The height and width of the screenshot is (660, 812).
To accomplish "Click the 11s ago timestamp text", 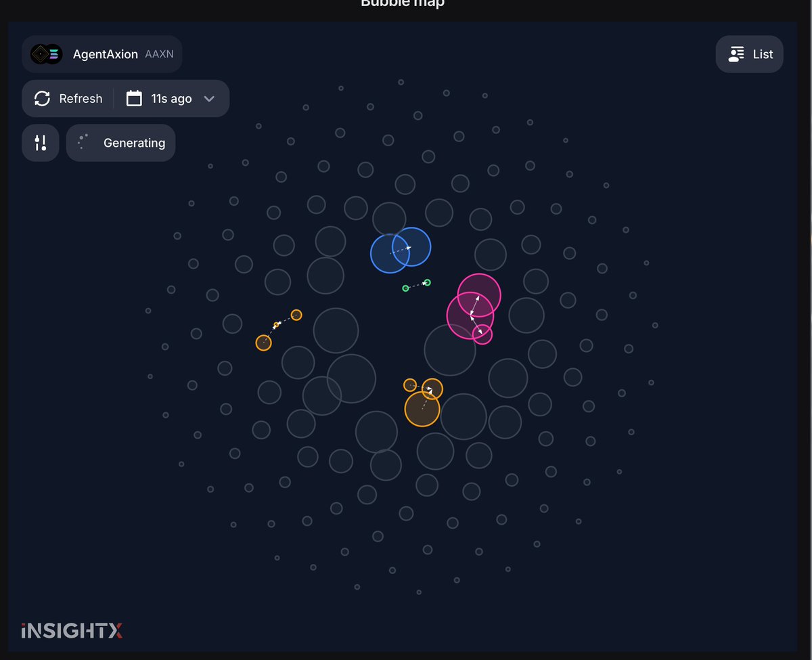I will click(x=171, y=99).
